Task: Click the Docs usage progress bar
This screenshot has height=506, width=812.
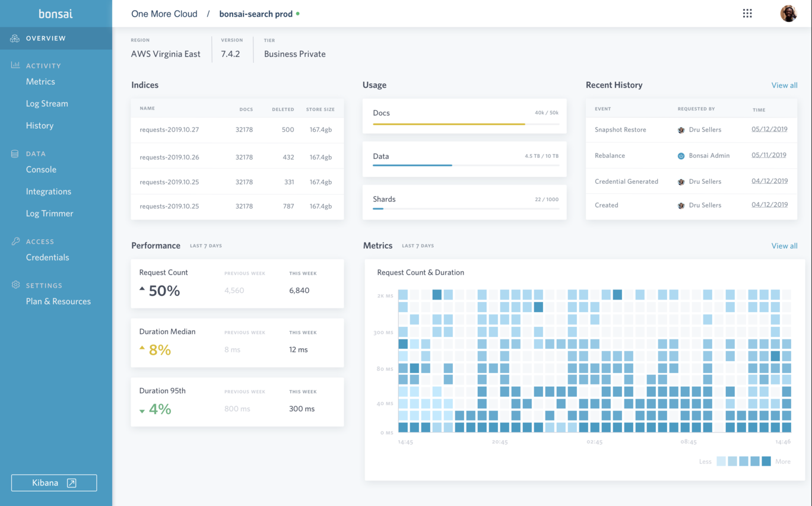Action: (466, 124)
